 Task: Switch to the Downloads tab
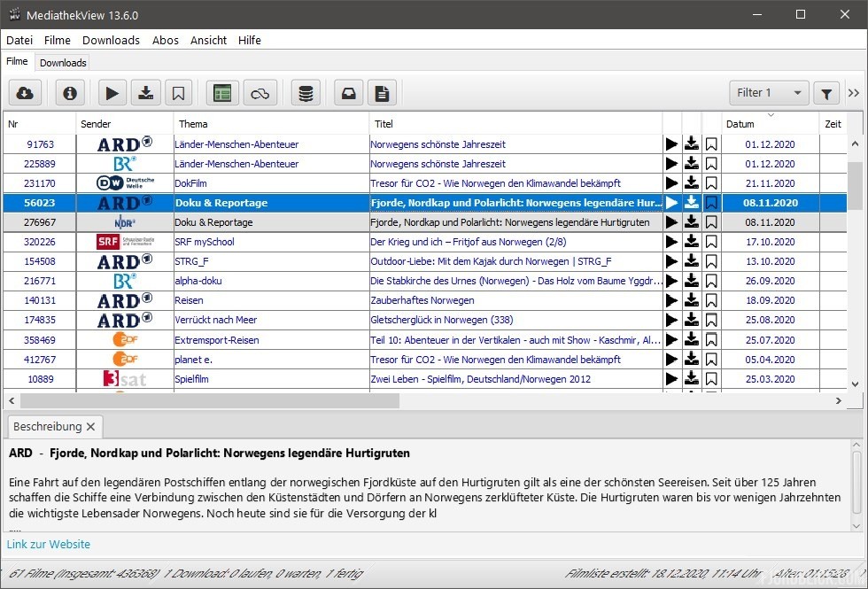(x=63, y=63)
